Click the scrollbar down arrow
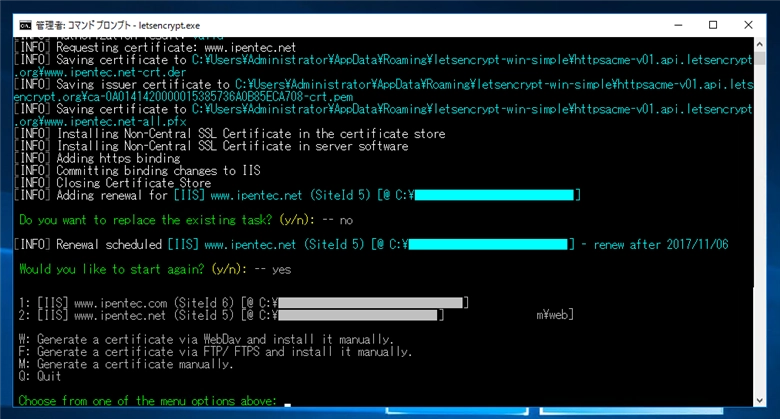The image size is (780, 419). 760,400
